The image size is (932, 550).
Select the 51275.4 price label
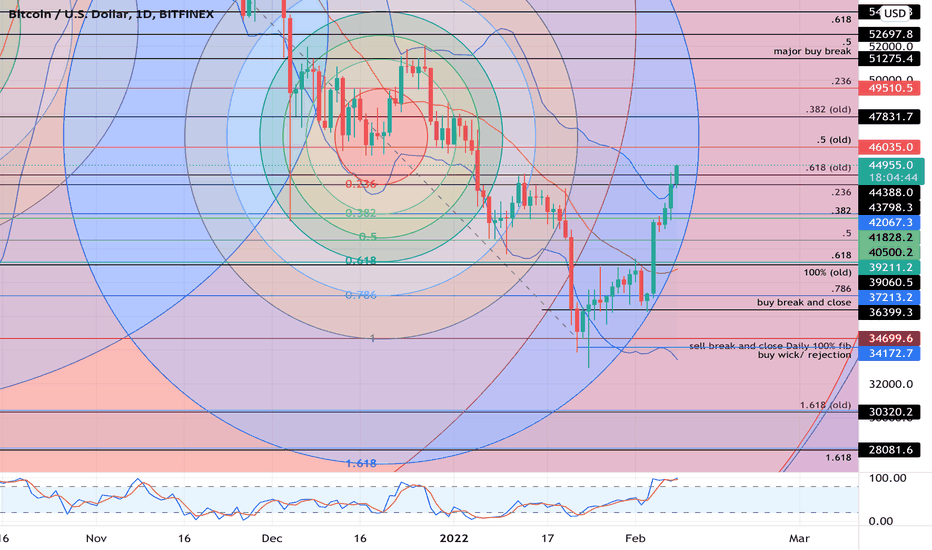pos(890,58)
